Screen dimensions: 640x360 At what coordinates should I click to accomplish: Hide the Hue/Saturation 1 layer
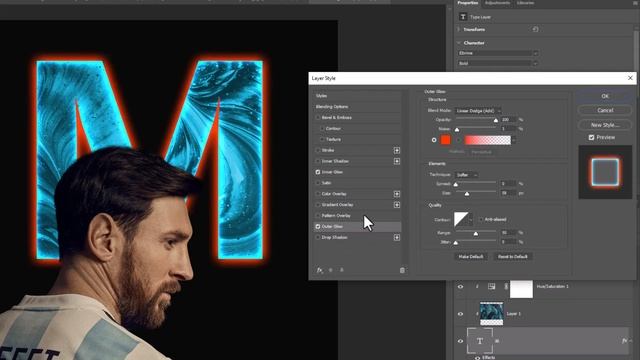click(460, 287)
